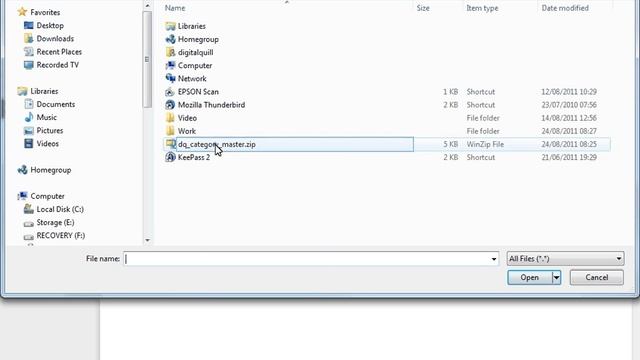Click Computer icon in file list
The width and height of the screenshot is (640, 360).
pyautogui.click(x=170, y=65)
